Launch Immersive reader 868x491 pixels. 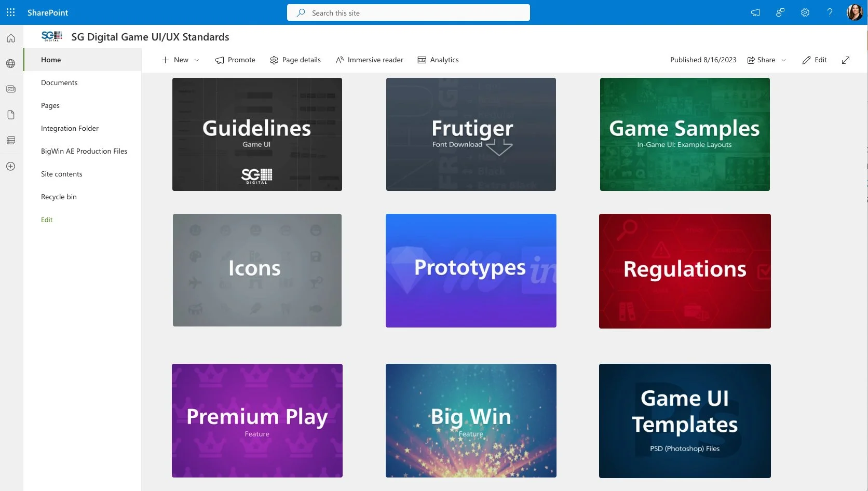coord(370,60)
